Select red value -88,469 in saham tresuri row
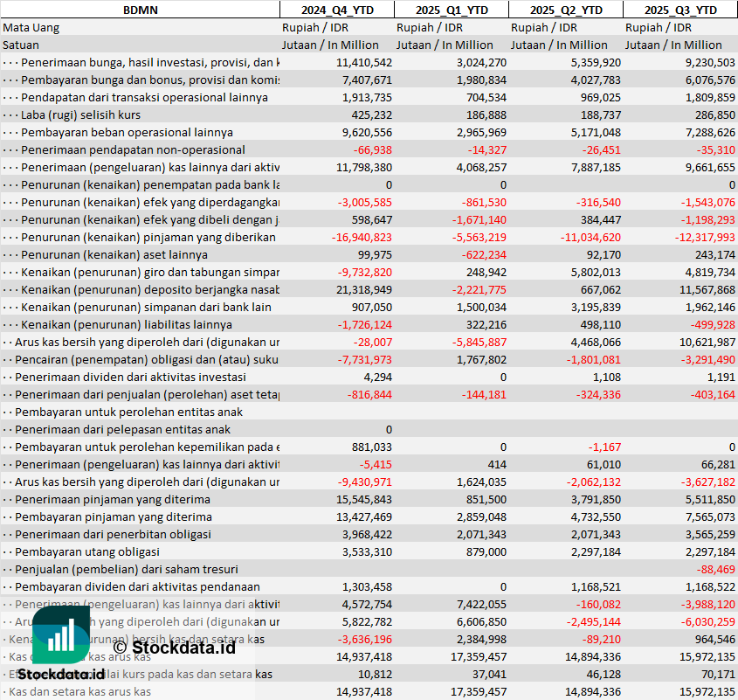The height and width of the screenshot is (700, 738). (x=716, y=568)
